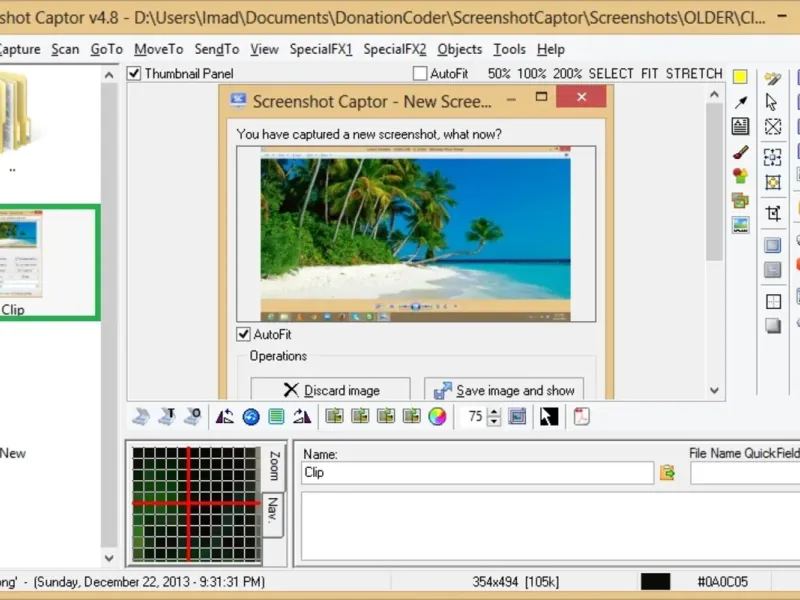The height and width of the screenshot is (600, 800).
Task: Click the folder browse icon beside Name field
Action: coord(667,472)
